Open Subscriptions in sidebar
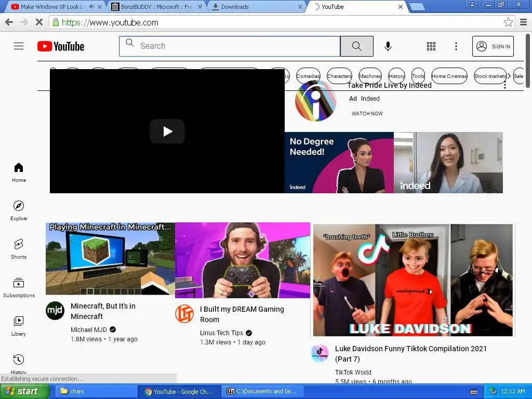Screen dimensions: 532x399 19,288
